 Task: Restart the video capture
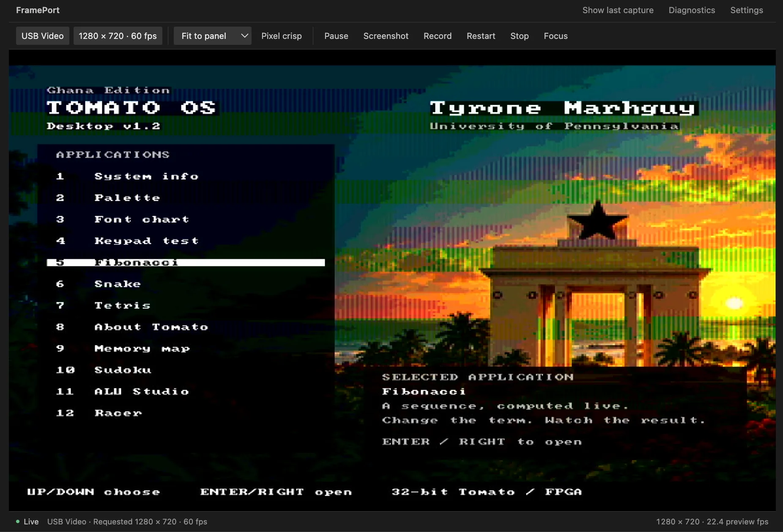tap(481, 36)
